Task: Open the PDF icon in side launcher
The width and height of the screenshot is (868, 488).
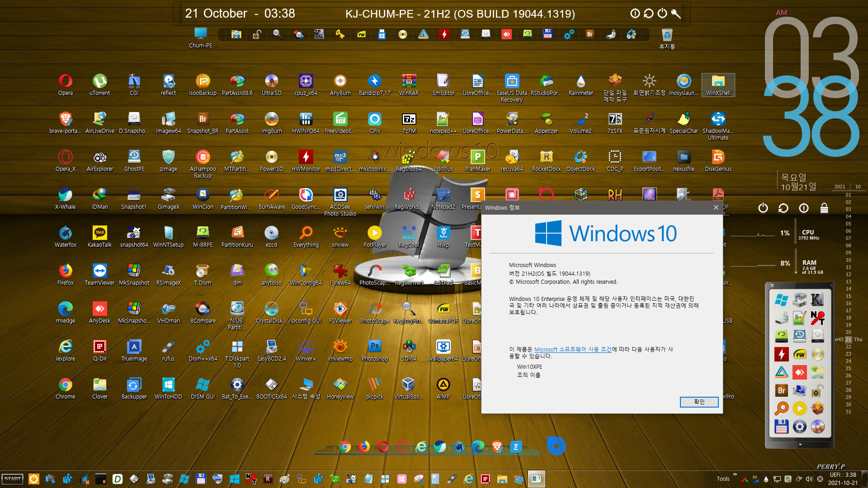Action: click(799, 354)
